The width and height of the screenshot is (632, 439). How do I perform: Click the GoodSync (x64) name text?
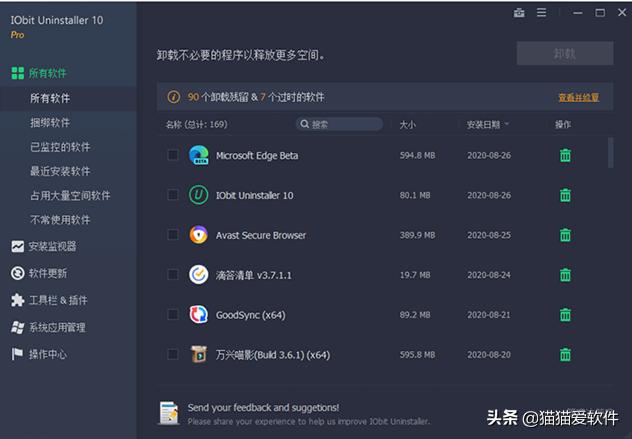tap(251, 315)
